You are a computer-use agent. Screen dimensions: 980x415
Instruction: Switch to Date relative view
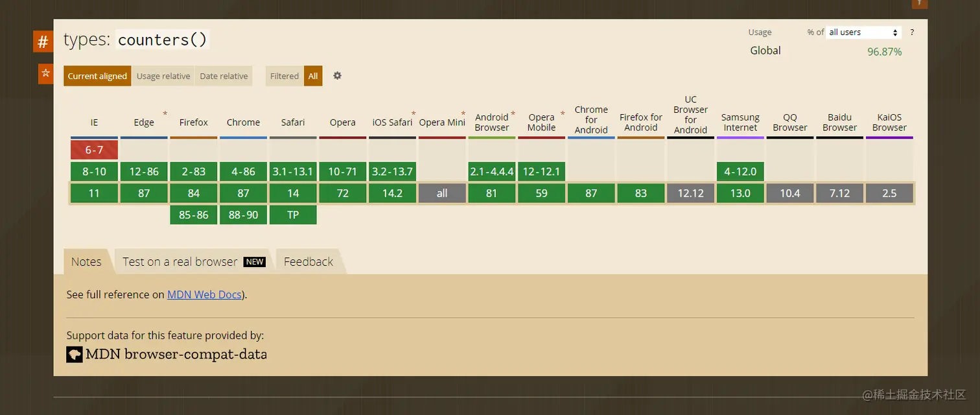click(224, 76)
